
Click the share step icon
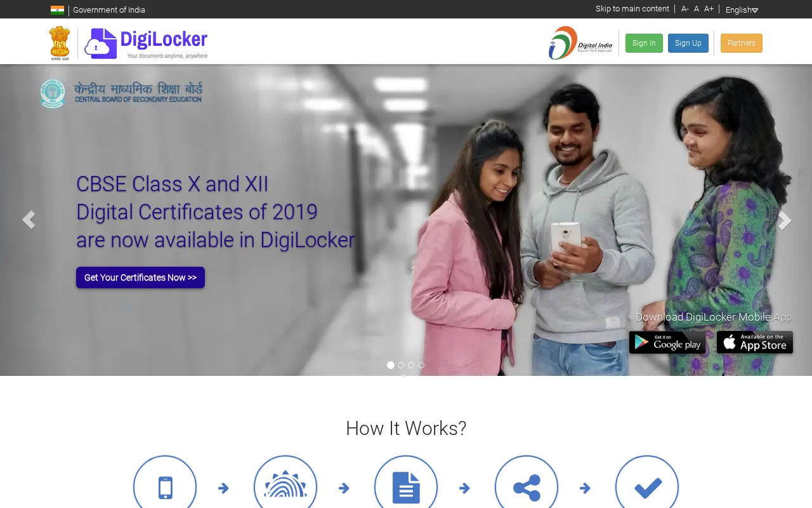point(527,487)
